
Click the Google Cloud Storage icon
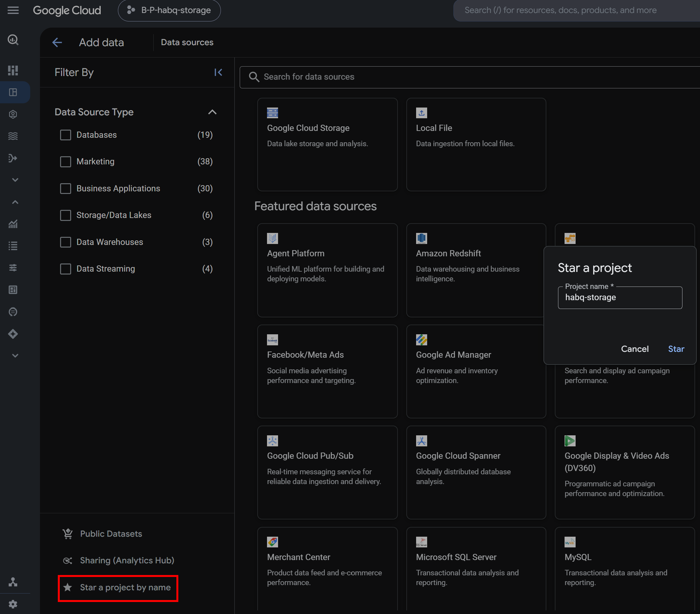[x=273, y=113]
